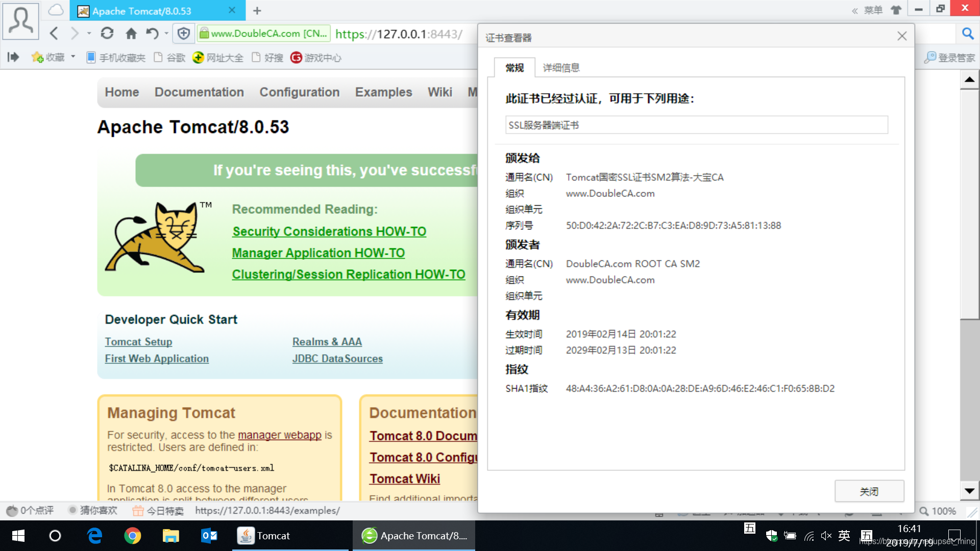Go back with the back arrow
This screenshot has width=980, height=551.
(54, 34)
